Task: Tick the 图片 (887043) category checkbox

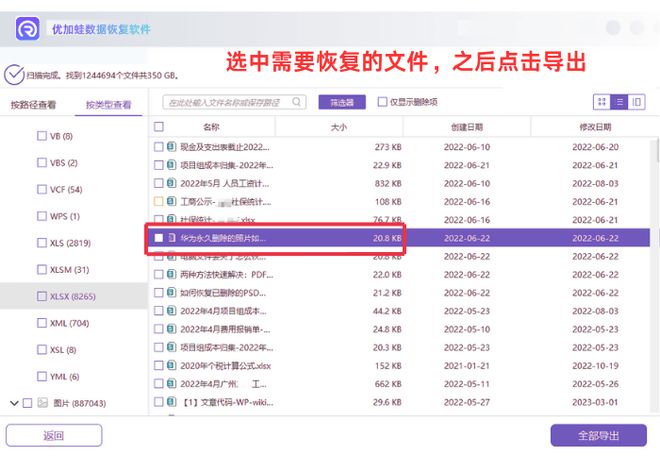Action: pos(27,403)
